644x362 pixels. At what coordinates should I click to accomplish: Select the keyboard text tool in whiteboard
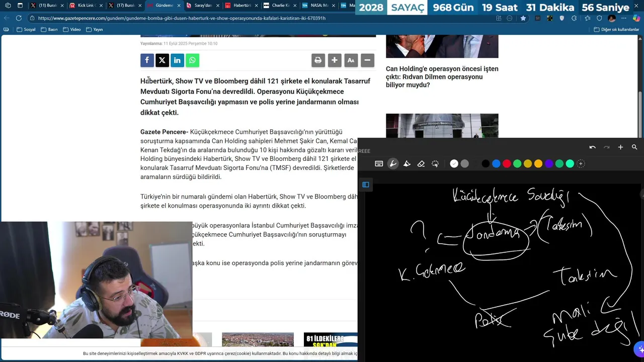(379, 163)
